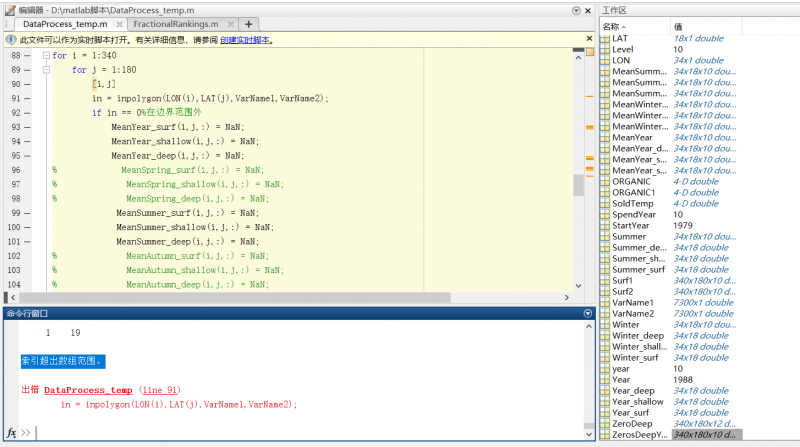Screen dimensions: 800x447
Task: Switch to FractionalRankings.m tab
Action: tap(175, 24)
